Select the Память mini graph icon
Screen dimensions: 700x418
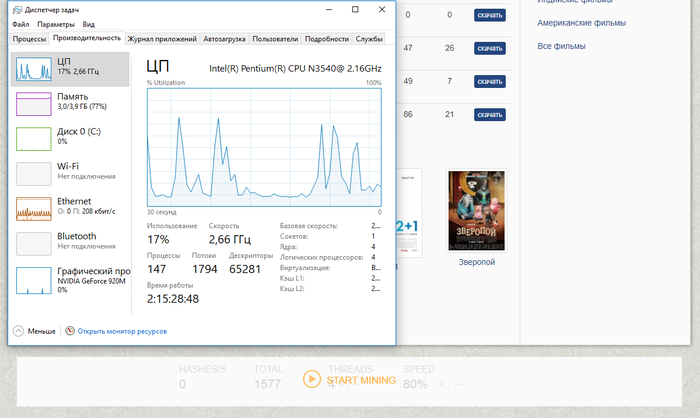(33, 103)
